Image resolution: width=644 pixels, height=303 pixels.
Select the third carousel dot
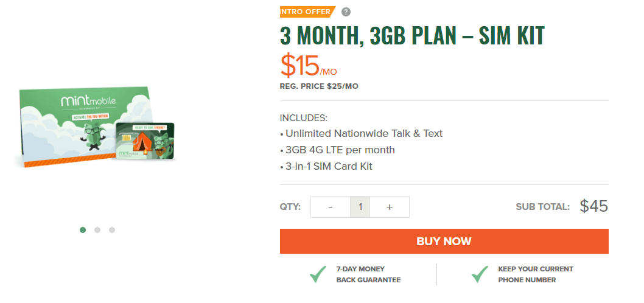click(x=112, y=230)
